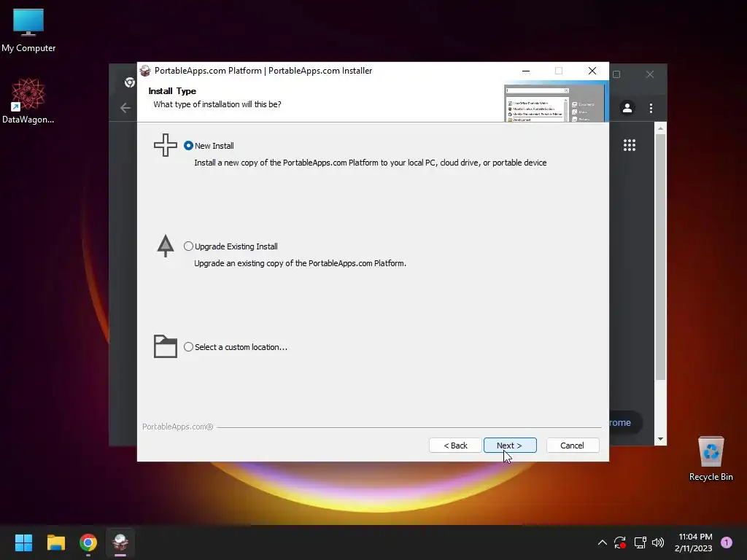The width and height of the screenshot is (747, 560).
Task: Select the custom location radio option
Action: tap(189, 346)
